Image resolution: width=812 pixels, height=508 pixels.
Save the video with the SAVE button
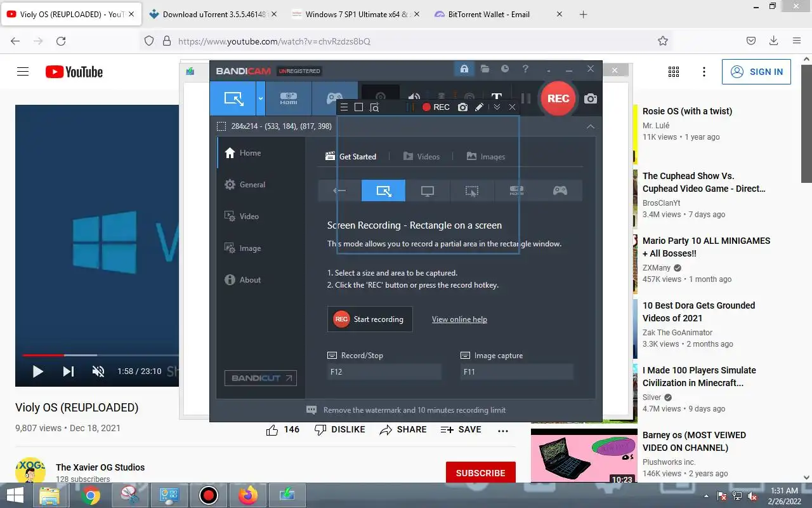461,430
